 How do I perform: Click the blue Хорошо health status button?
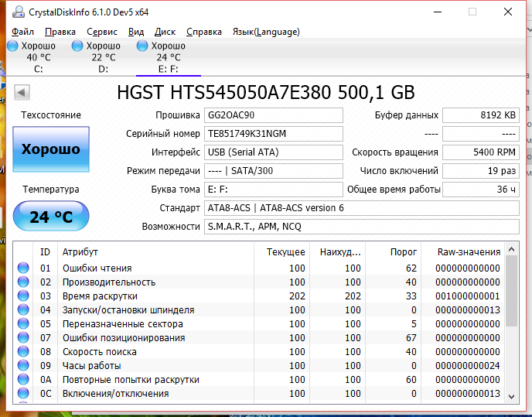(51, 149)
